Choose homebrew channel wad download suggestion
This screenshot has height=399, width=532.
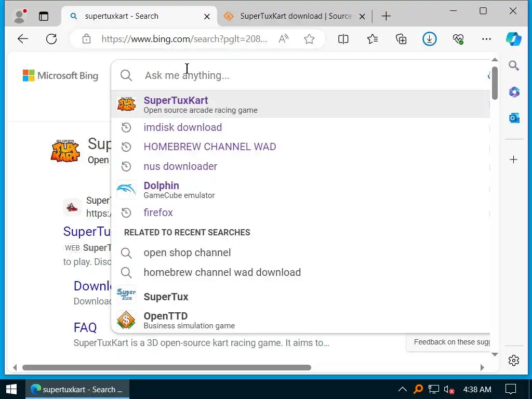tap(301, 272)
